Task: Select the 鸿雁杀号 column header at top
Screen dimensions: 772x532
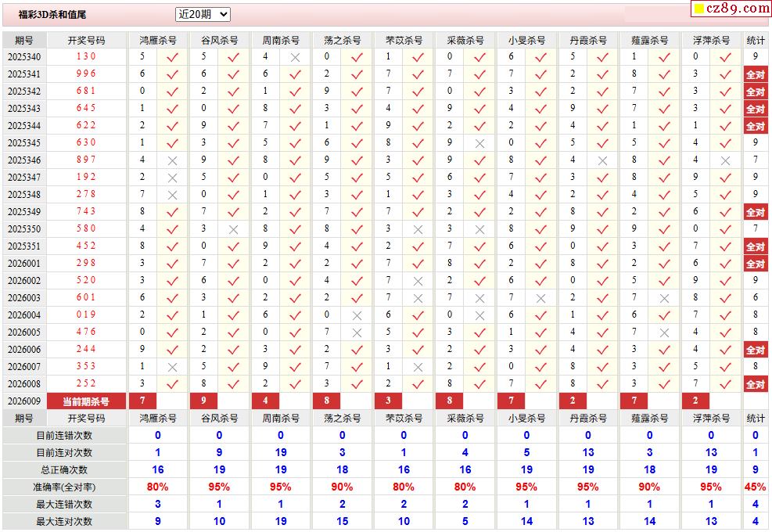Action: [x=157, y=40]
